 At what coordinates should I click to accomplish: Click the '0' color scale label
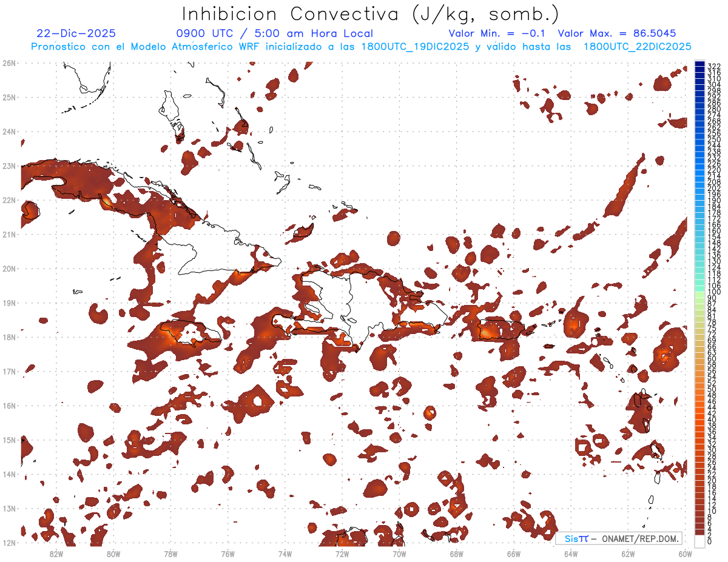tap(710, 541)
